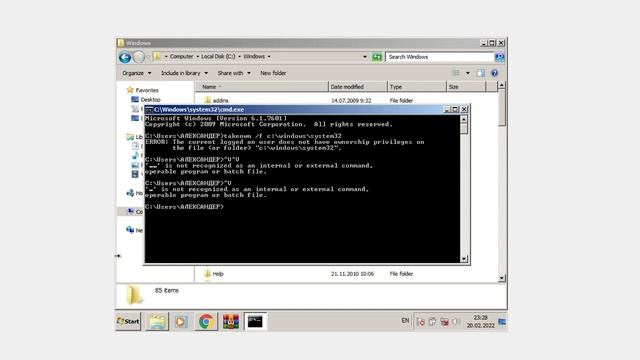640x360 pixels.
Task: Sort by the Name column header
Action: 261,87
